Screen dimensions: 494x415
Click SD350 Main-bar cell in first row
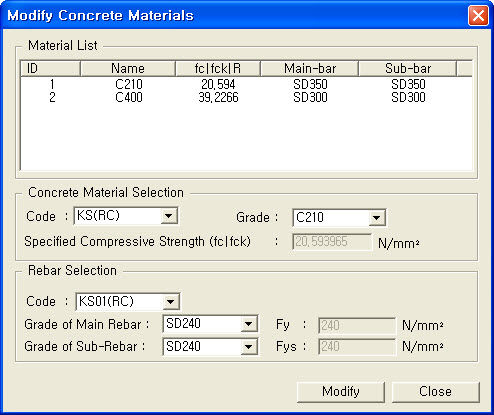(x=310, y=84)
